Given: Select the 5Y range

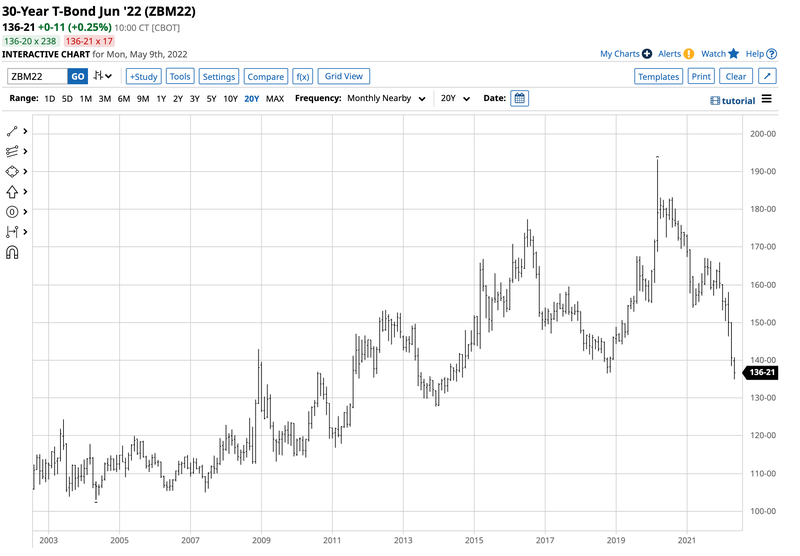Looking at the screenshot, I should coord(211,98).
